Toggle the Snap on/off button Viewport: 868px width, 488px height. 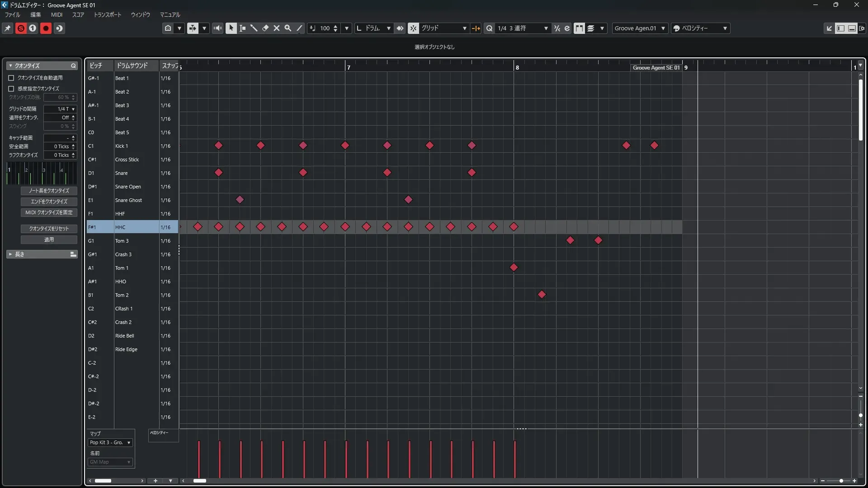[x=413, y=28]
